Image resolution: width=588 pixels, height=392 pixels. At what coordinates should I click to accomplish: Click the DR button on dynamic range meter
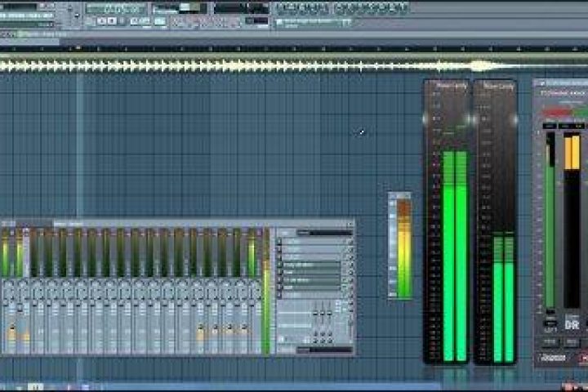[572, 323]
